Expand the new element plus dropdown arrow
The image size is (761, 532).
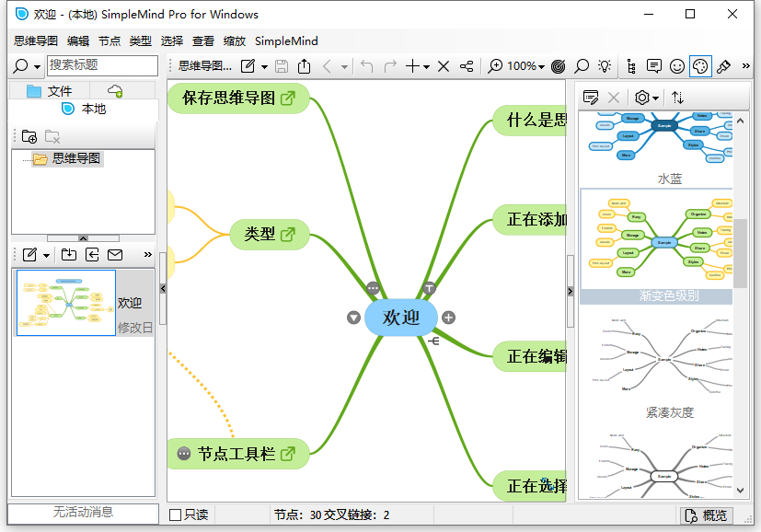(x=424, y=66)
